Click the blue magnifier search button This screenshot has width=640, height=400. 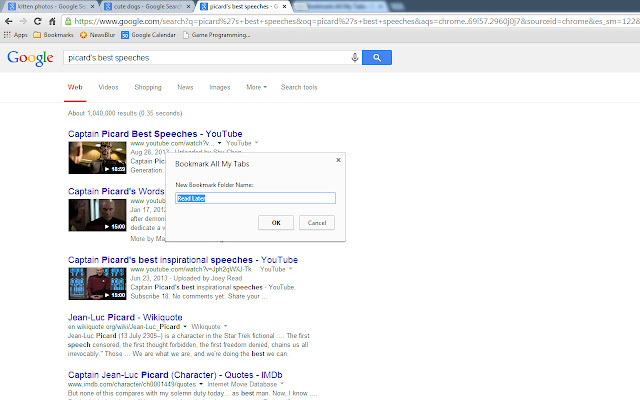[x=377, y=58]
